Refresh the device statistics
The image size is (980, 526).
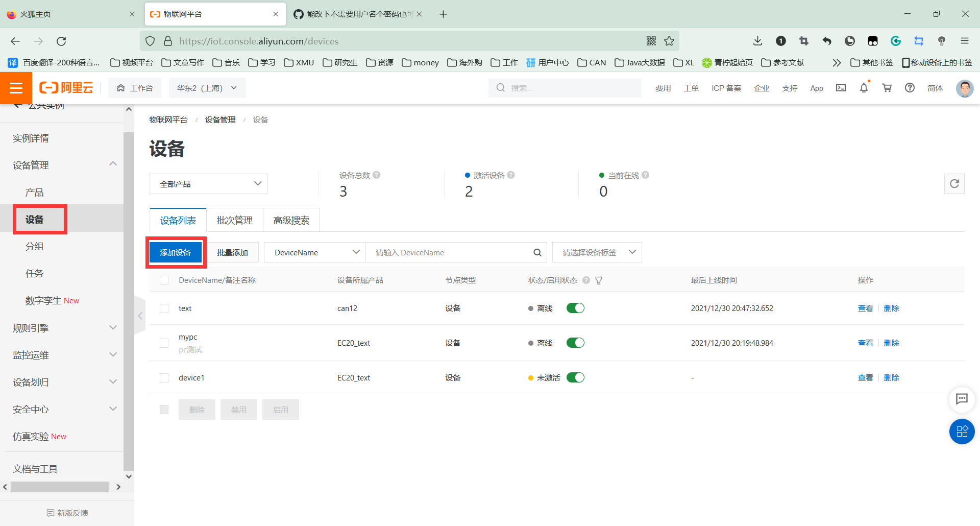pyautogui.click(x=954, y=184)
